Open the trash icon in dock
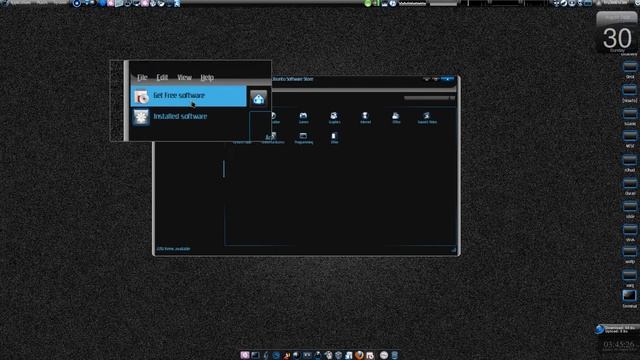This screenshot has height=360, width=640. pos(395,355)
